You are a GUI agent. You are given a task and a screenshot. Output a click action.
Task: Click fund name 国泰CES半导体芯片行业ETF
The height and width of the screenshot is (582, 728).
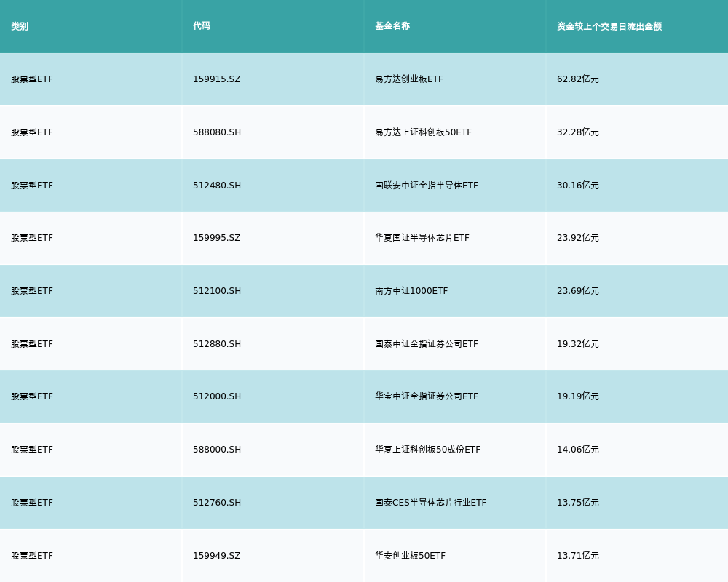(x=430, y=503)
